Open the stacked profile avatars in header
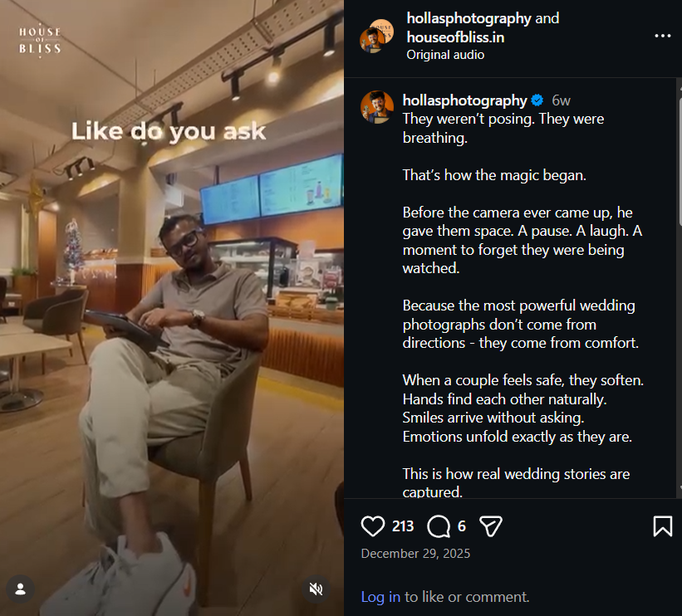Image resolution: width=682 pixels, height=616 pixels. [x=376, y=36]
